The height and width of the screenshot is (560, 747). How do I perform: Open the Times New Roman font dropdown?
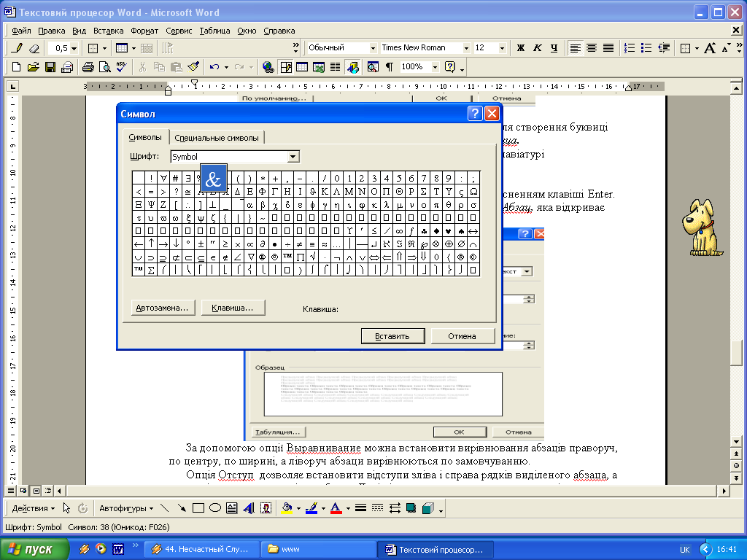pos(466,48)
